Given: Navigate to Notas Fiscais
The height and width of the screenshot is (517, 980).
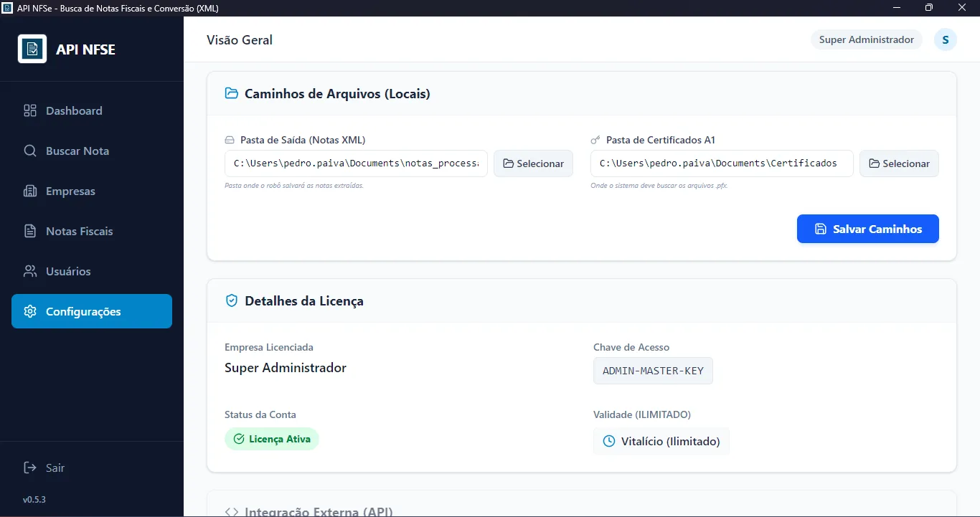Looking at the screenshot, I should click(x=92, y=231).
